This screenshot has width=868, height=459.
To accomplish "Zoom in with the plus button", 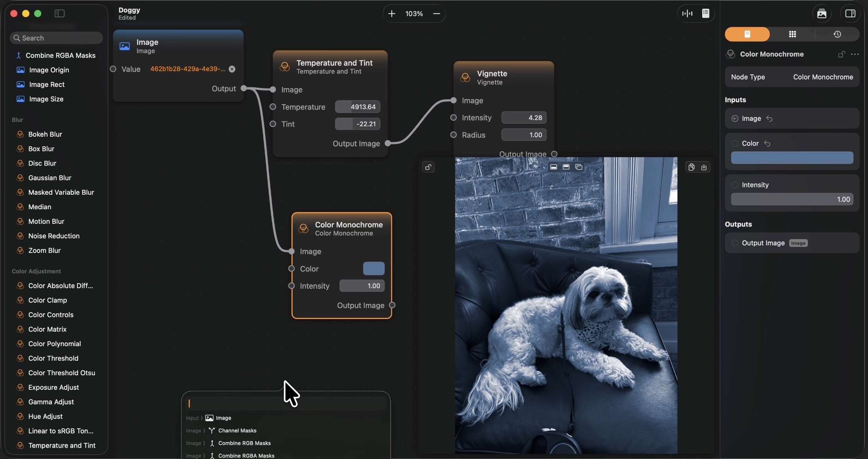I will click(x=392, y=14).
